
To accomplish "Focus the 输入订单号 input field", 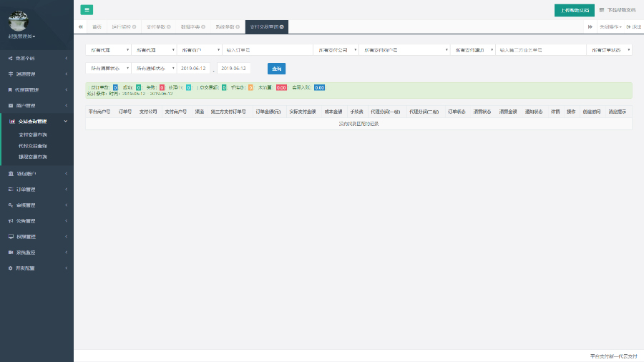I will (268, 50).
